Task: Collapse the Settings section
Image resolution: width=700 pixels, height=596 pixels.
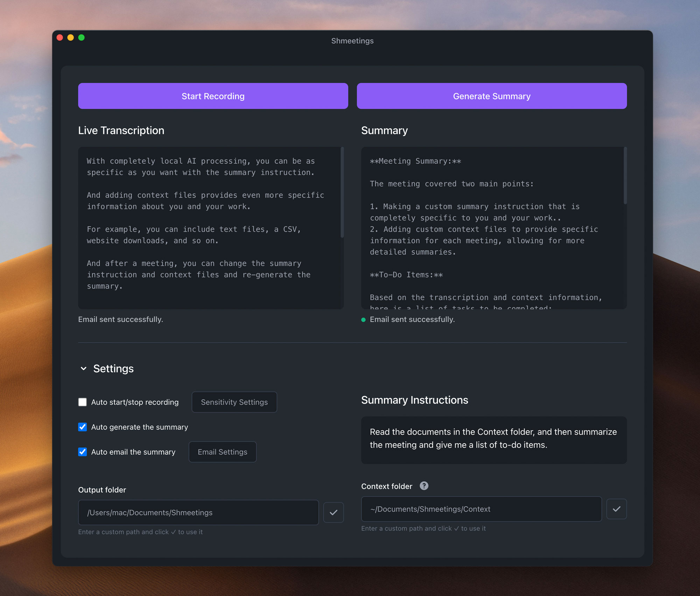Action: pyautogui.click(x=83, y=368)
